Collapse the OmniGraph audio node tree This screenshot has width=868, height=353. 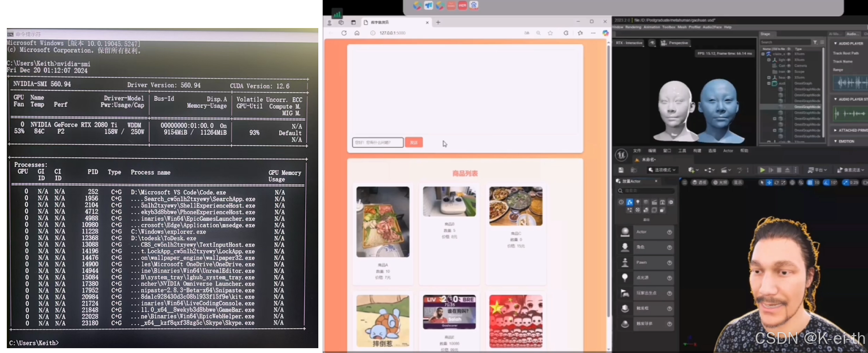click(x=768, y=83)
